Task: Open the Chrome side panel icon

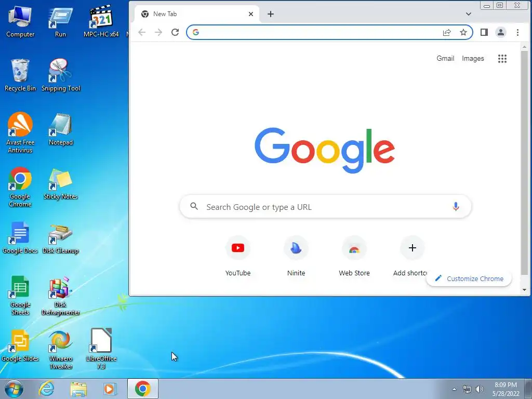Action: (484, 32)
